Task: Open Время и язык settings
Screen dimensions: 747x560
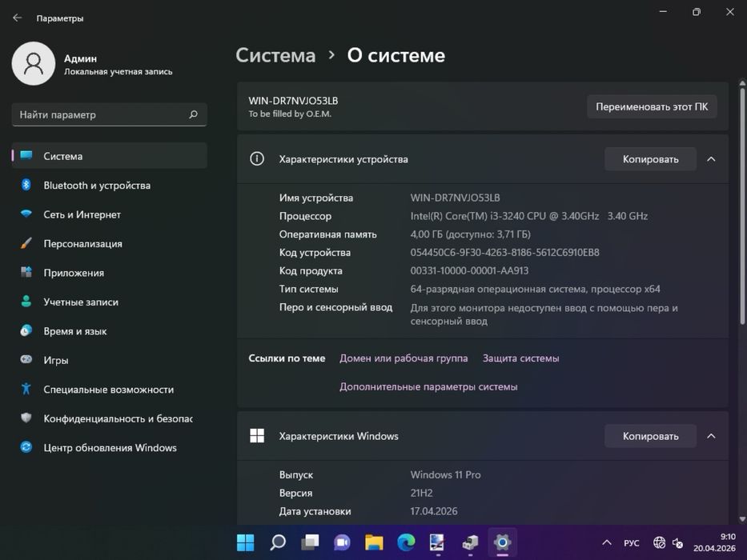Action: click(74, 331)
